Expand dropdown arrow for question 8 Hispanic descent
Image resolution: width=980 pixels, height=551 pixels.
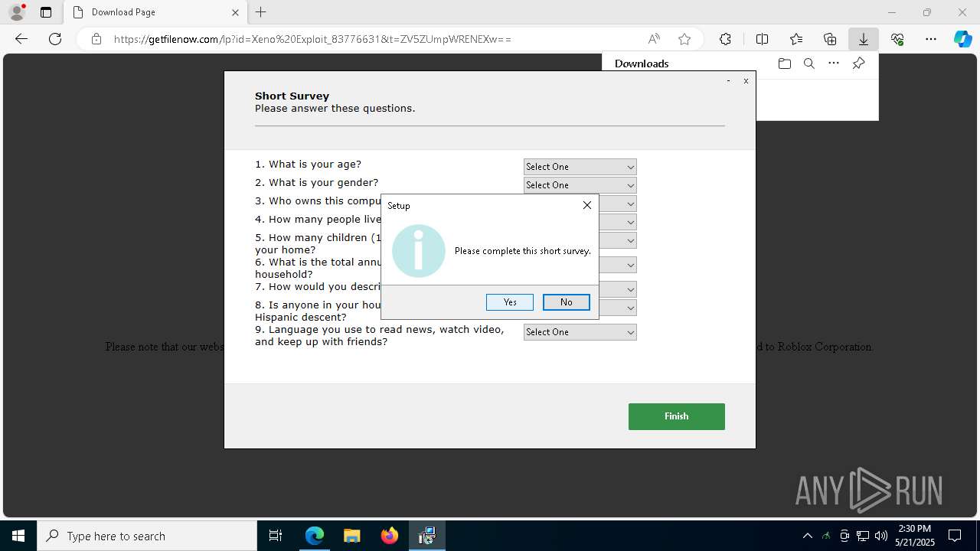pos(630,308)
